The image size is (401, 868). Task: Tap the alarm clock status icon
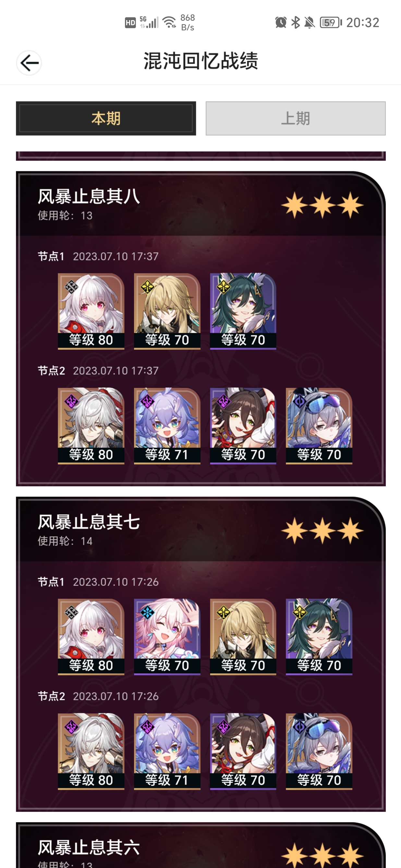pyautogui.click(x=281, y=23)
